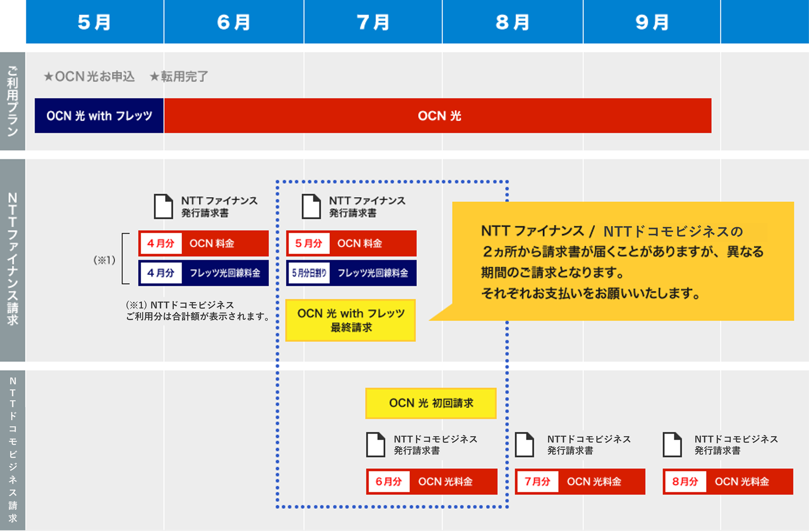Click the NTT Finance document icon in June
809x532 pixels.
164,206
